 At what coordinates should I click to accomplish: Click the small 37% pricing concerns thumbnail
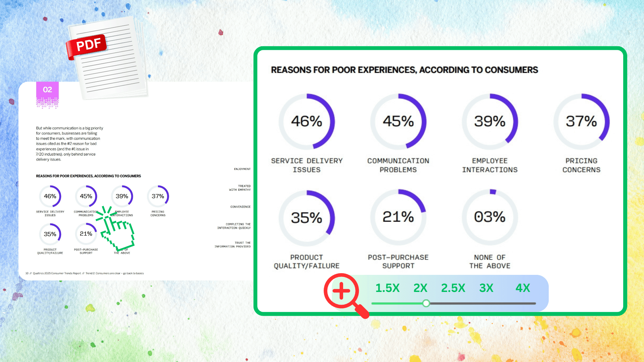(x=158, y=196)
